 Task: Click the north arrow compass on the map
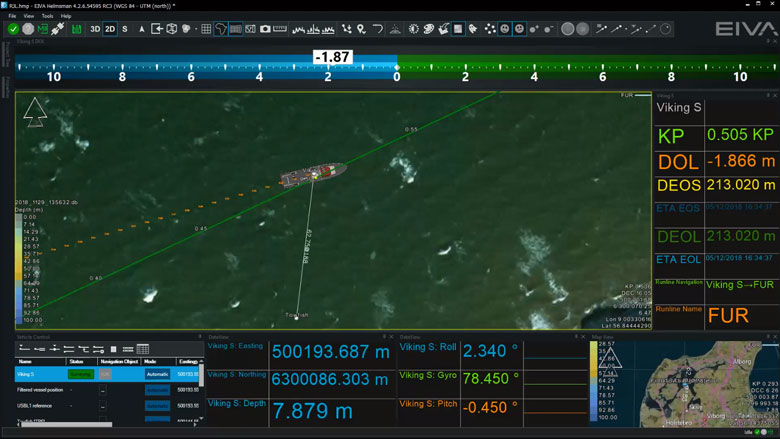coord(34,112)
